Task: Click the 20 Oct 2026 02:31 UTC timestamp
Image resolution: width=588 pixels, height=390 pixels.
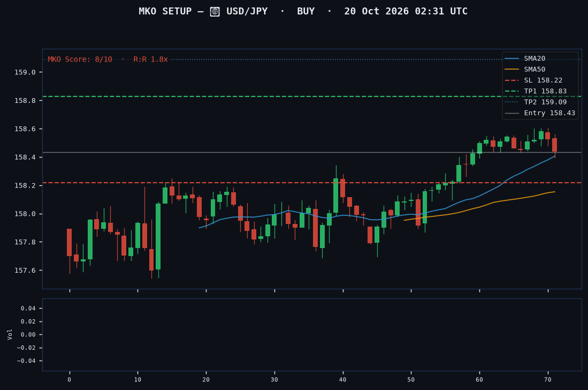Action: point(406,11)
